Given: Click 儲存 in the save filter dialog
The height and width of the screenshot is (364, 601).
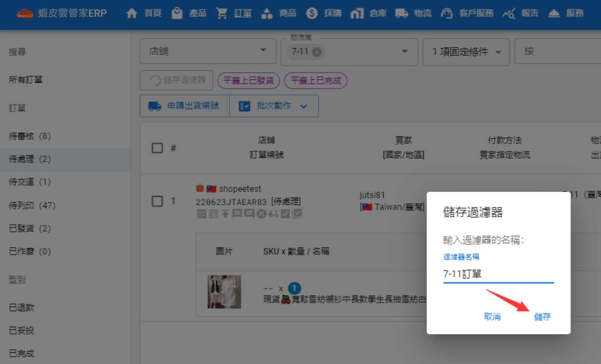Looking at the screenshot, I should [542, 317].
